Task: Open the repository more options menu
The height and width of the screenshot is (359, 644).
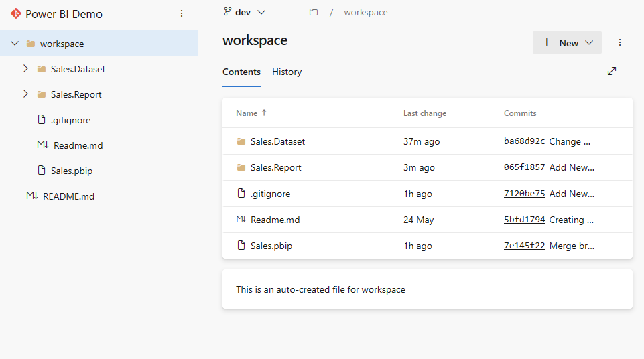Action: coord(182,13)
